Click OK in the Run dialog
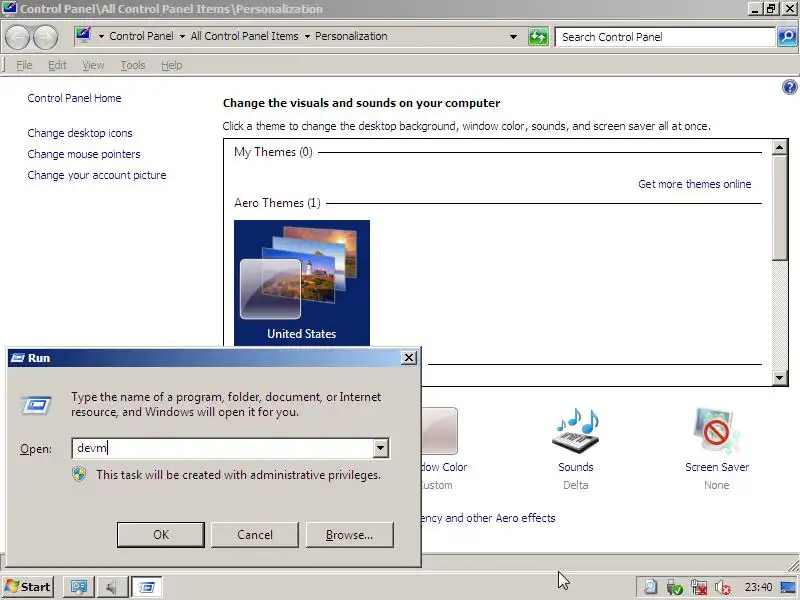This screenshot has width=800, height=600. 161,535
